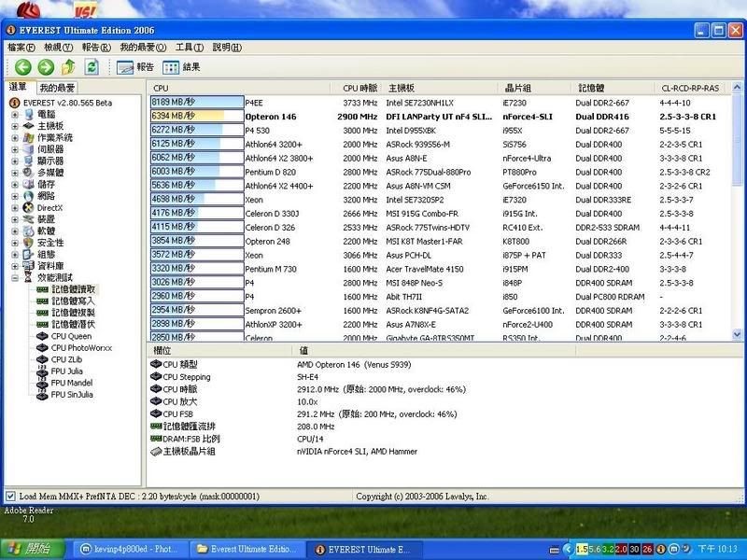Click the Up level toolbar icon
This screenshot has width=747, height=560.
pyautogui.click(x=68, y=67)
